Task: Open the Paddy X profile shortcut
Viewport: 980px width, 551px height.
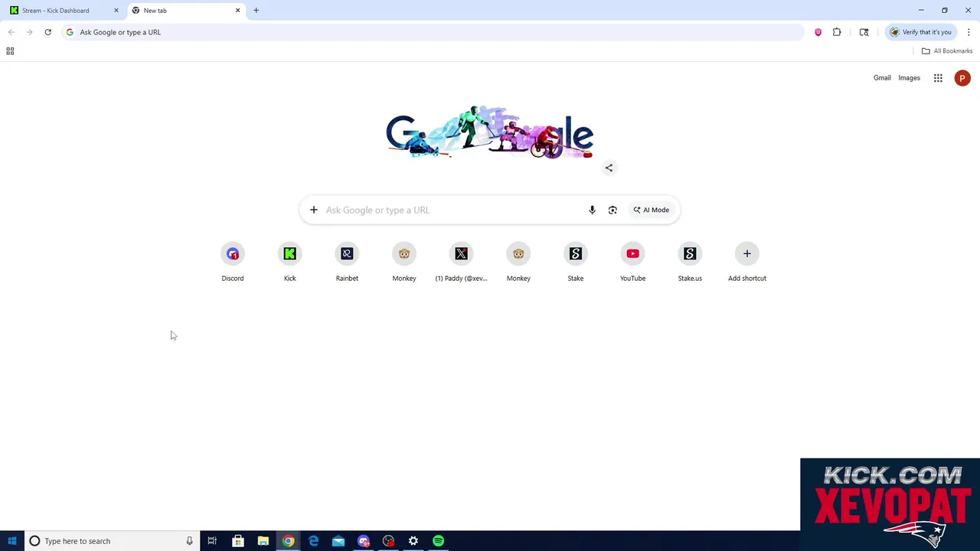Action: 461,262
